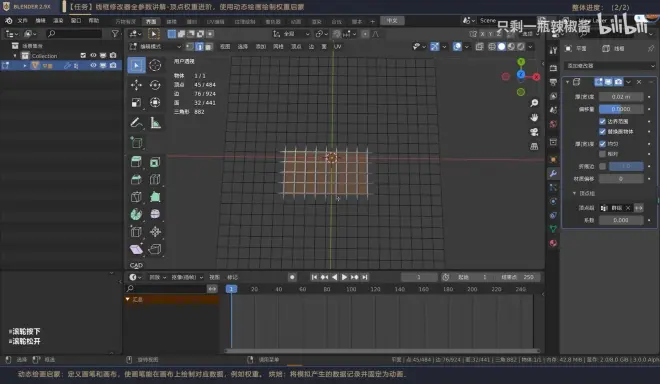Select the Scale tool
The image size is (660, 384).
coord(136,102)
